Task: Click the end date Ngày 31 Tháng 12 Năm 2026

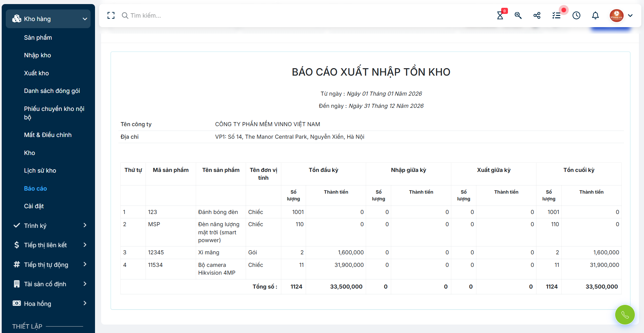Action: pyautogui.click(x=386, y=106)
